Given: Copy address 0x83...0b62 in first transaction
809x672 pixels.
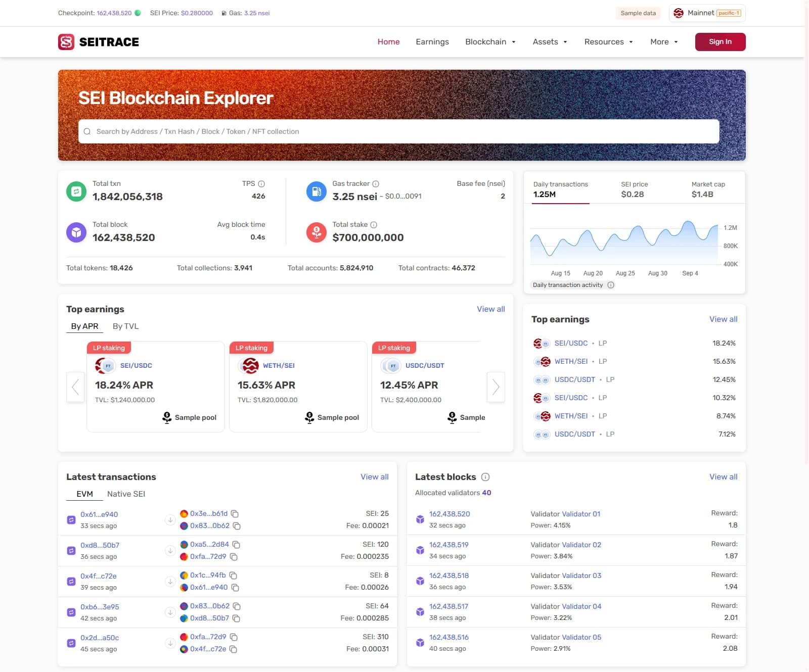Looking at the screenshot, I should point(237,526).
